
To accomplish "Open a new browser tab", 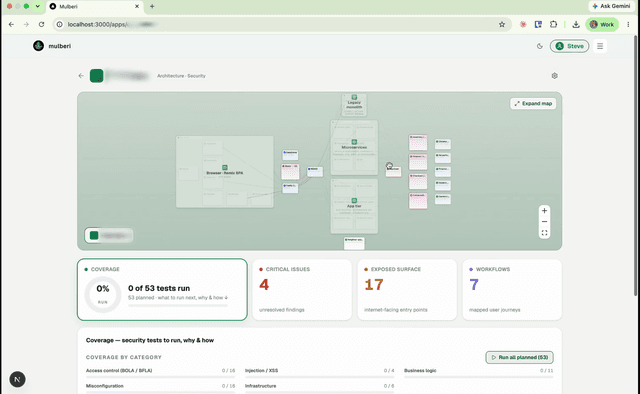I will (152, 6).
